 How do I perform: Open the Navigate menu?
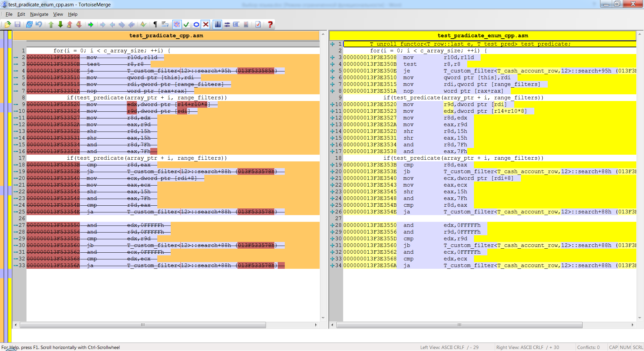pos(39,14)
